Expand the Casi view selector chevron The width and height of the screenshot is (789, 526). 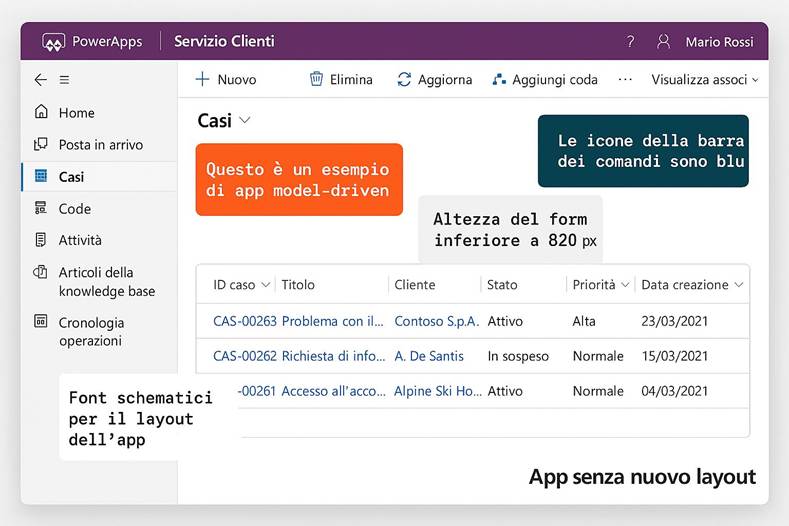coord(245,120)
